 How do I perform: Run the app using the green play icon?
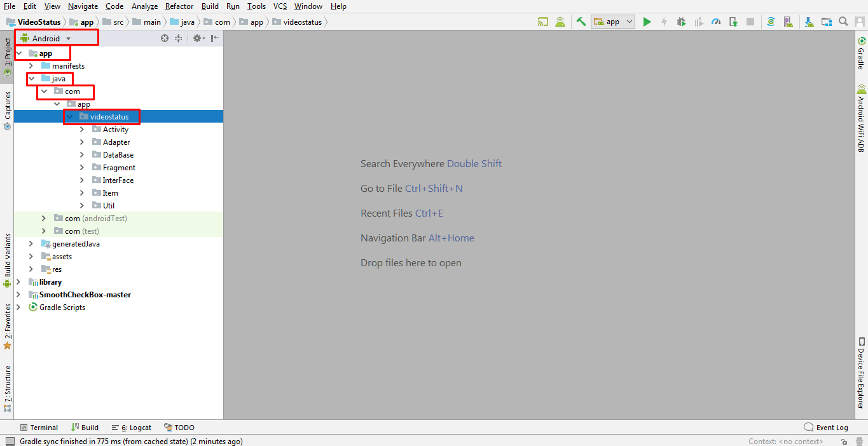tap(647, 22)
